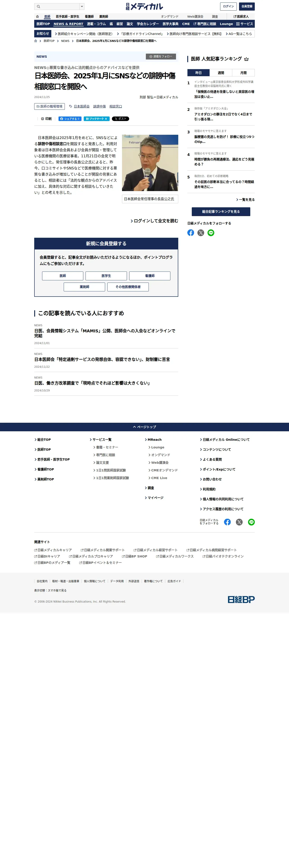Click the X ポスト share button
The width and height of the screenshot is (289, 868).
point(120,119)
